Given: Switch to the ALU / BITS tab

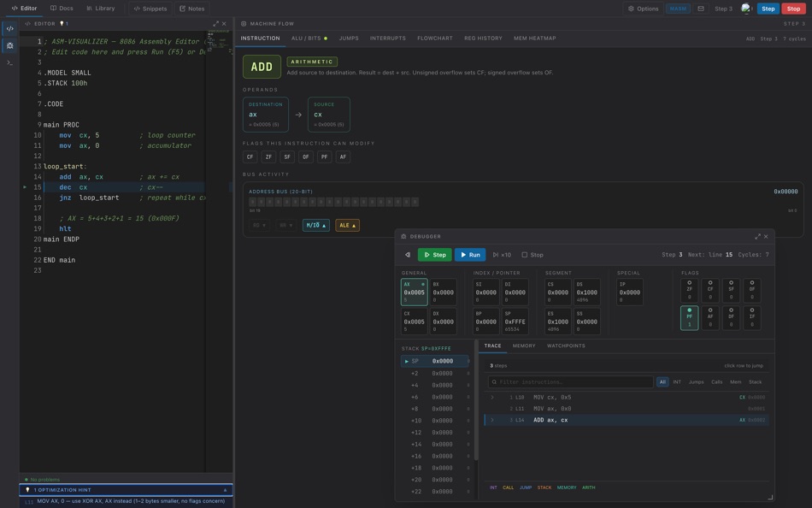Looking at the screenshot, I should [309, 38].
